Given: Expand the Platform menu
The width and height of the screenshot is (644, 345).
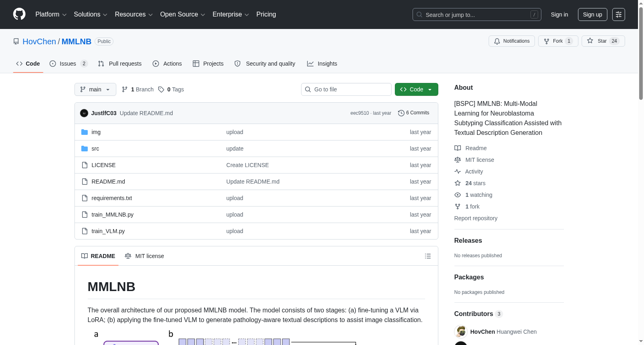Looking at the screenshot, I should (x=51, y=14).
